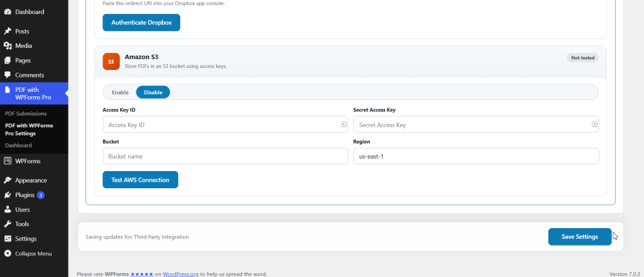The width and height of the screenshot is (644, 277).
Task: Click the PDF with WPForms Pro document icon
Action: 8,89
